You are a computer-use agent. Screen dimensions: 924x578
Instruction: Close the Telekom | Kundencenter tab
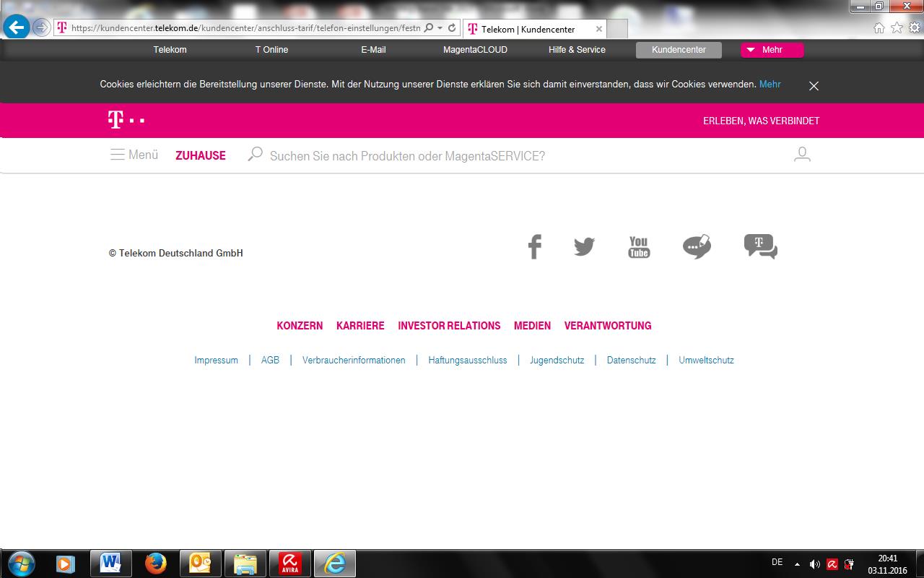[x=598, y=29]
